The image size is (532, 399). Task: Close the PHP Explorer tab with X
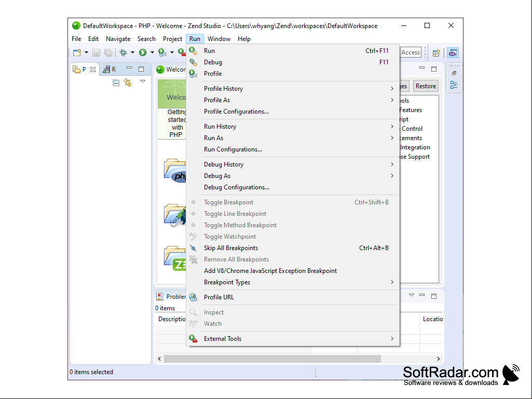pos(93,70)
